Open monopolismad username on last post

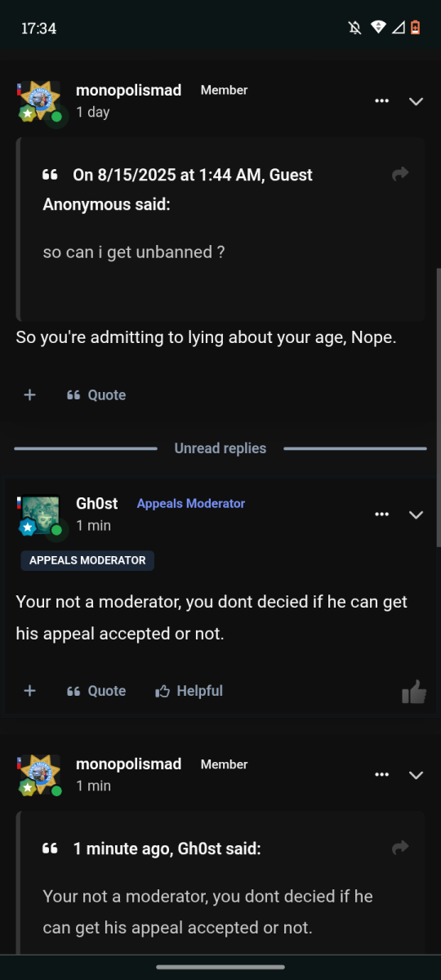pos(128,764)
